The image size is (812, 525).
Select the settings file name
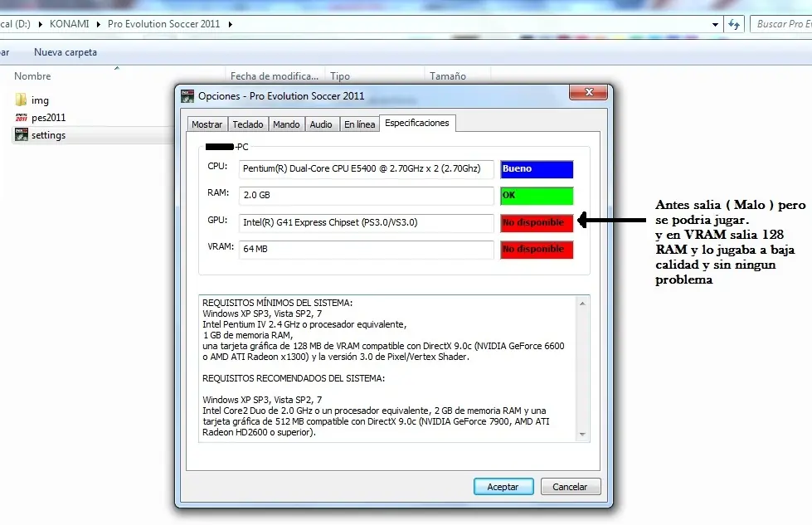click(x=49, y=135)
